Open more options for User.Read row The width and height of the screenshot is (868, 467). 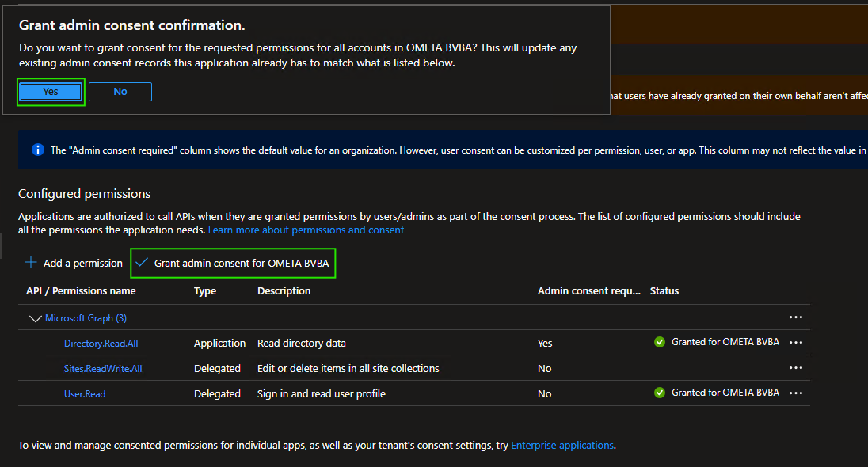click(x=795, y=393)
